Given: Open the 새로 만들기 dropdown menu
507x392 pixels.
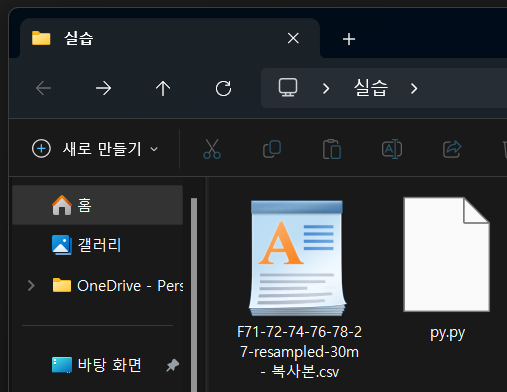Looking at the screenshot, I should 95,149.
